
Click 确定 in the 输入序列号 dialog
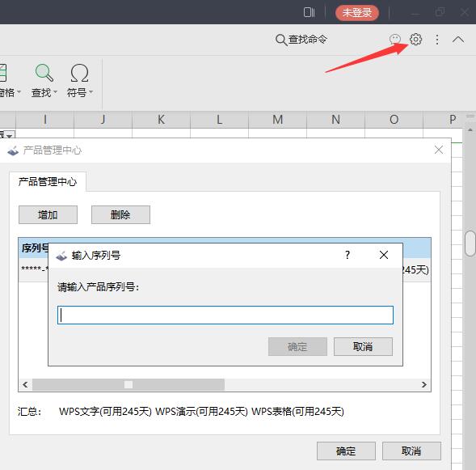297,347
